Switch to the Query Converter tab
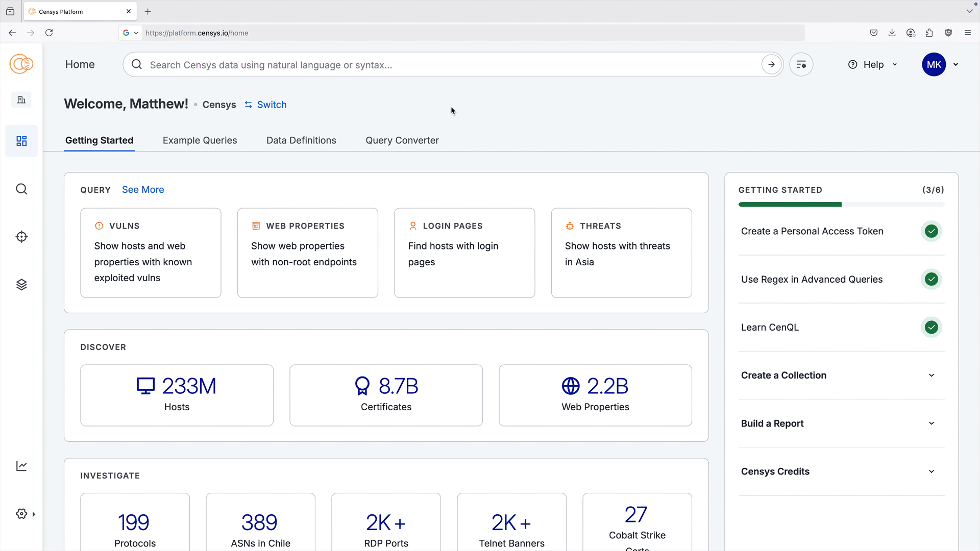Image resolution: width=980 pixels, height=551 pixels. (x=402, y=140)
